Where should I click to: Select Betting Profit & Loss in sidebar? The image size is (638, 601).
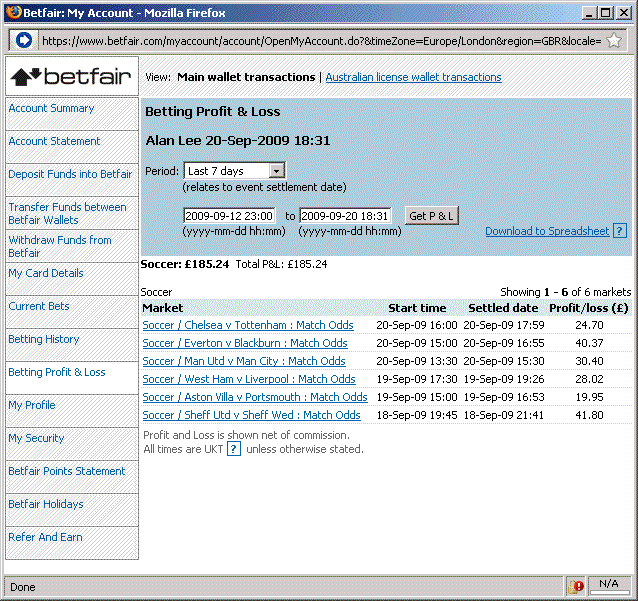click(x=57, y=372)
